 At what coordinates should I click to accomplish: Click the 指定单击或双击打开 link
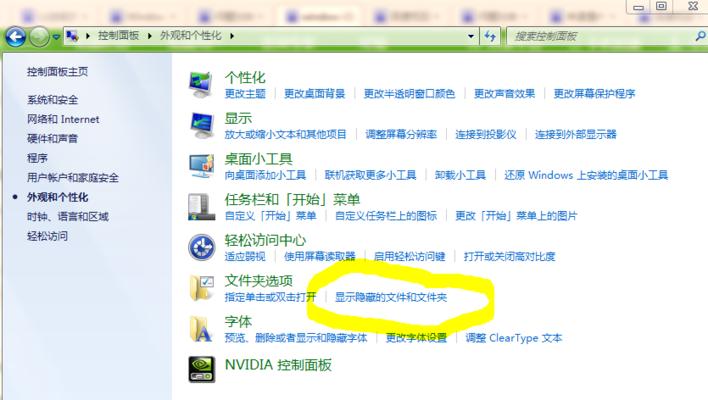pyautogui.click(x=270, y=297)
